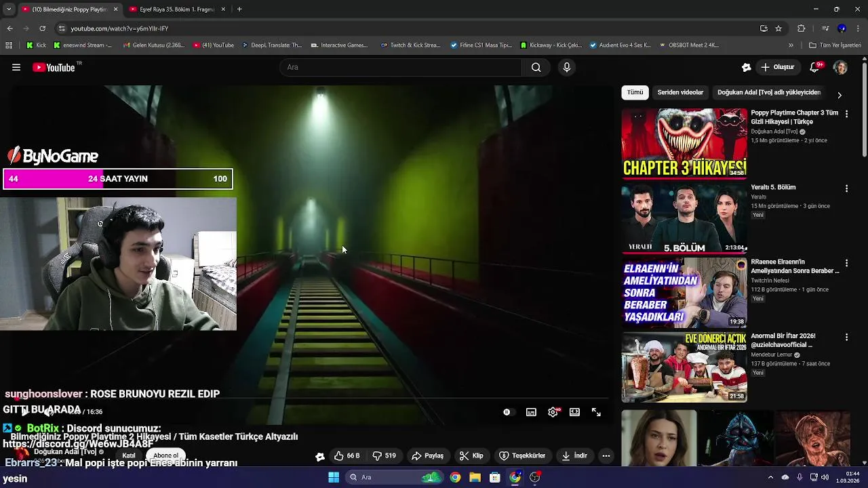Create a clip with Klip button
The image size is (868, 488).
click(471, 456)
